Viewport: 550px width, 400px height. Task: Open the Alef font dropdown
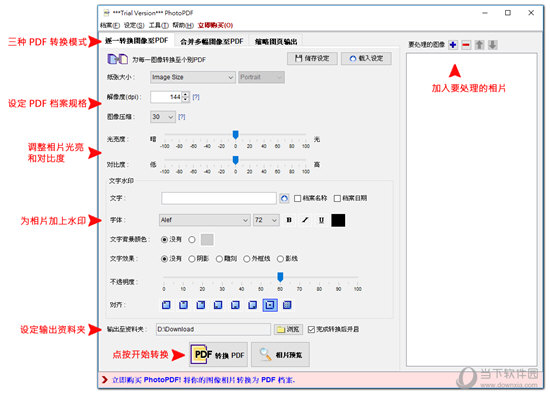[x=204, y=220]
